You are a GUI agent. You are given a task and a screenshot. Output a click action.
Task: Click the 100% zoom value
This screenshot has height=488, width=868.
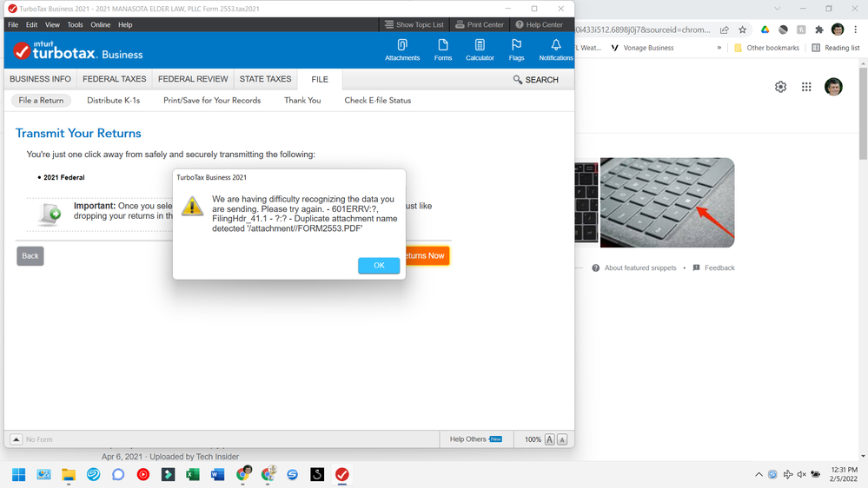tap(533, 439)
